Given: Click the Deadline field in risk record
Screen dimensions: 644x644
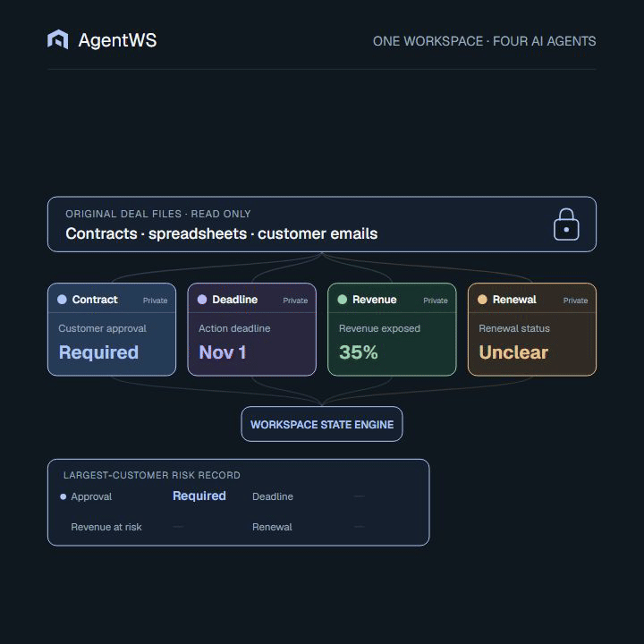Looking at the screenshot, I should pos(273,496).
